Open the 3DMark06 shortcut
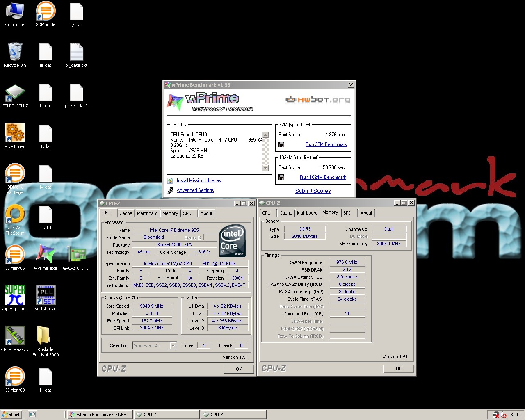The image size is (525, 420). 46,14
